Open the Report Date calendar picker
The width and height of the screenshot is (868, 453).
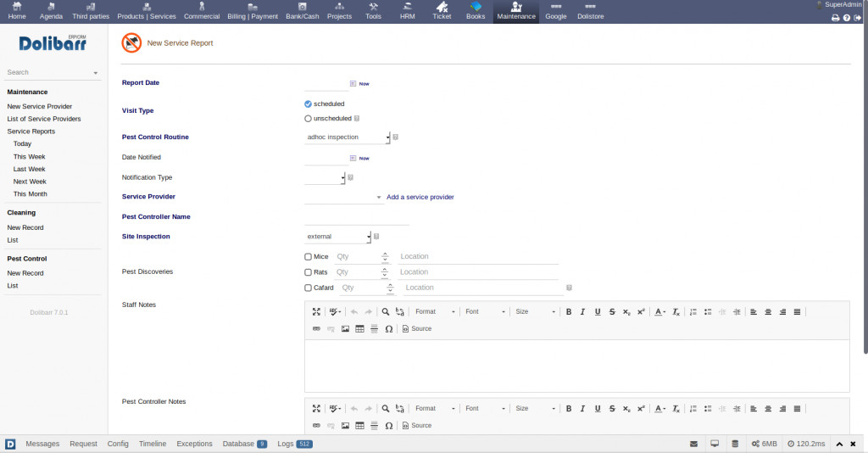[x=353, y=84]
